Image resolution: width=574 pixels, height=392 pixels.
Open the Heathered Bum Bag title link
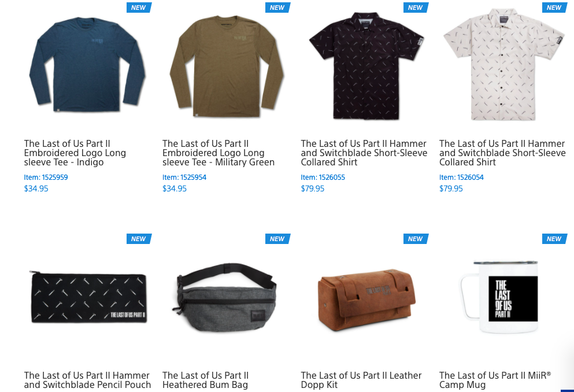206,380
